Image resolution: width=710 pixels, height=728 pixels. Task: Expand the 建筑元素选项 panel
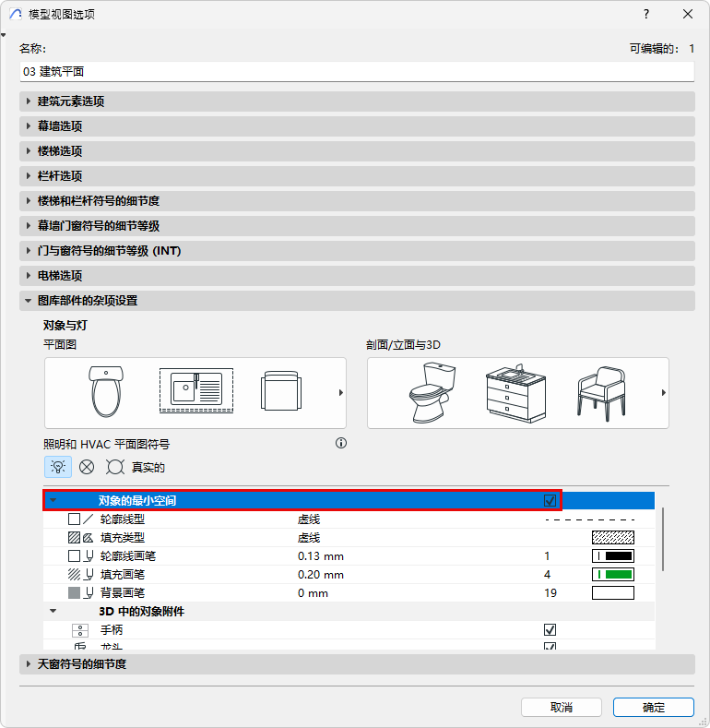[x=357, y=101]
